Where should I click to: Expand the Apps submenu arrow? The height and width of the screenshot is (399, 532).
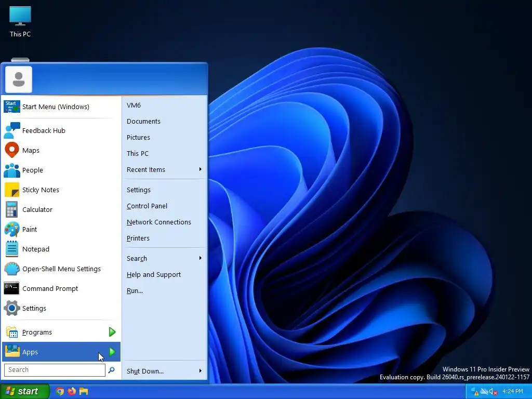pyautogui.click(x=112, y=352)
